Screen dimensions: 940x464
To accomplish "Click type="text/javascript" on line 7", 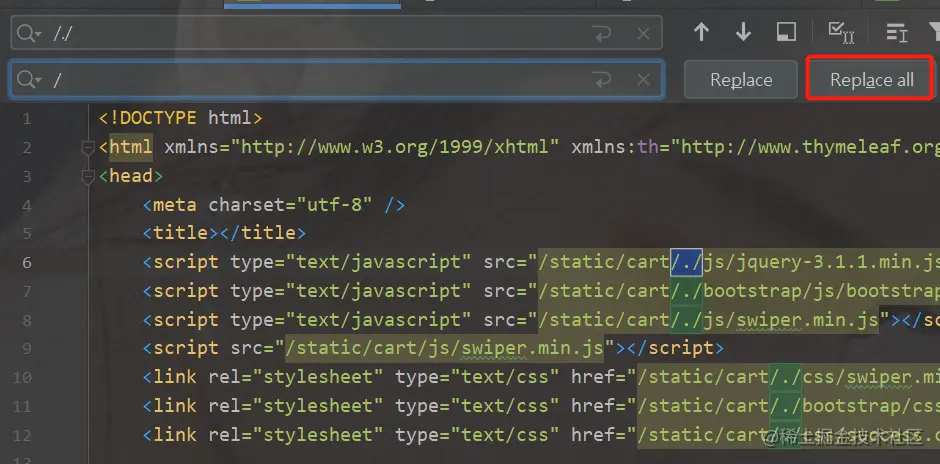I will coord(351,291).
